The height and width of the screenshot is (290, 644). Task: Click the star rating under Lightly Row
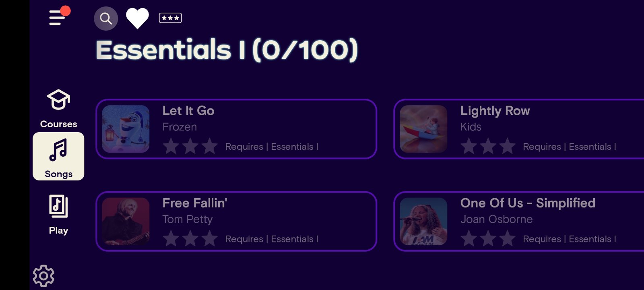point(488,147)
